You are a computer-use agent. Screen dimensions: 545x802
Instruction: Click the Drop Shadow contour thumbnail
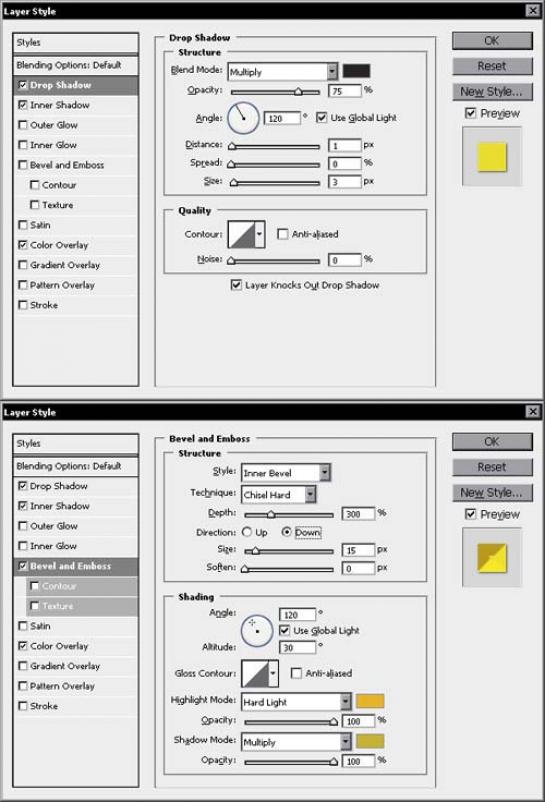pos(241,234)
